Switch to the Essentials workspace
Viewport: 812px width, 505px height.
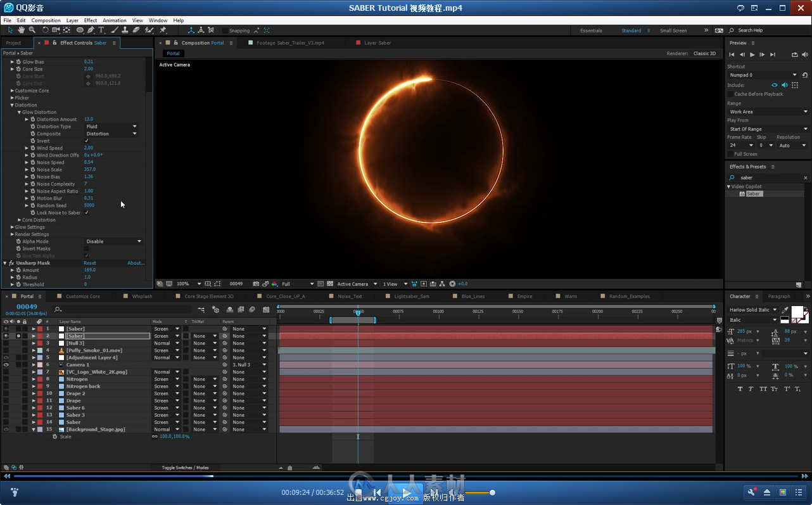click(x=591, y=30)
